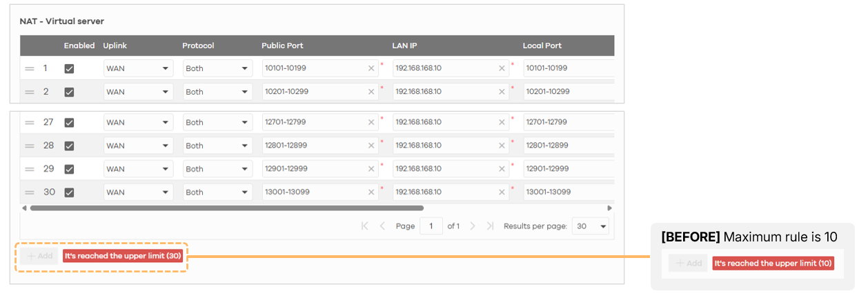Go to the next page arrow
The image size is (868, 298).
click(473, 226)
